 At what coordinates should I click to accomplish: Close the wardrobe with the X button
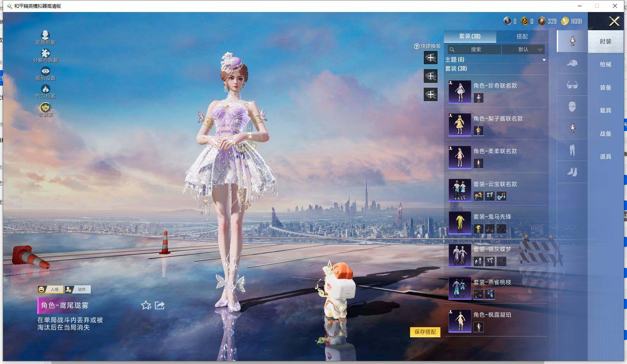[614, 21]
